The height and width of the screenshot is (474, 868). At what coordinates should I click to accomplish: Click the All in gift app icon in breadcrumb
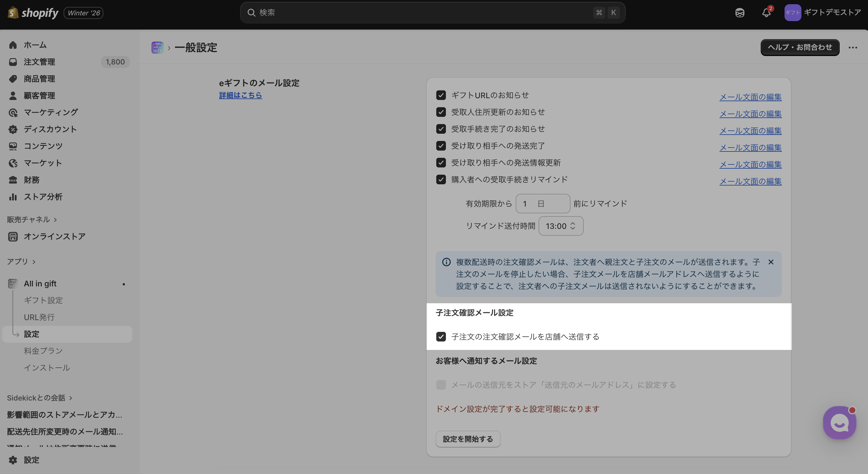click(157, 48)
